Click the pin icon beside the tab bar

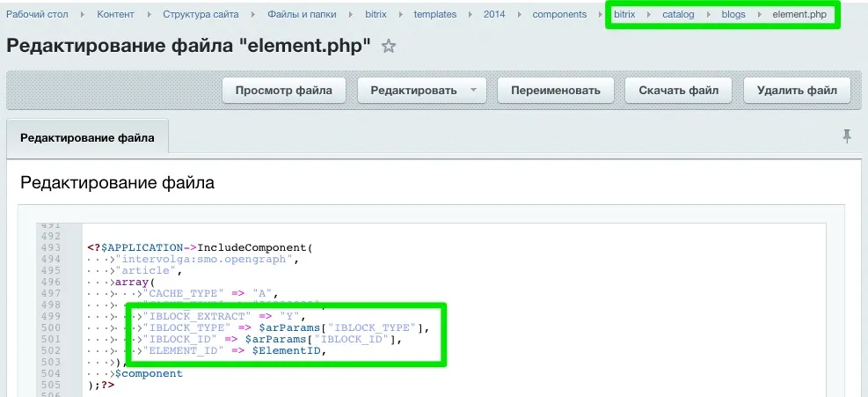tap(847, 136)
